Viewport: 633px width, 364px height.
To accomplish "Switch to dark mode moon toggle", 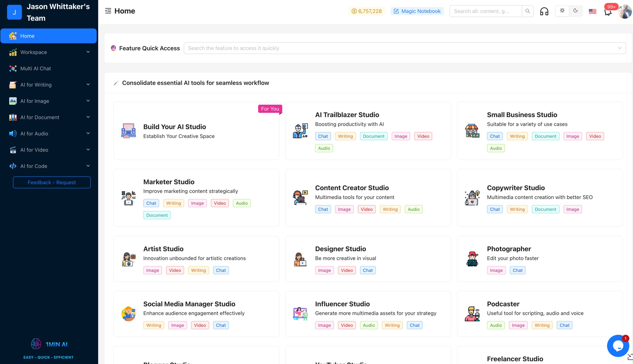I will (x=575, y=11).
